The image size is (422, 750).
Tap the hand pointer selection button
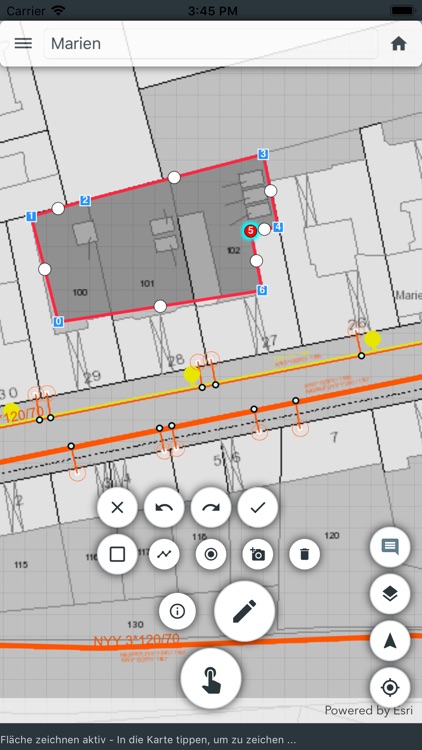[x=211, y=678]
